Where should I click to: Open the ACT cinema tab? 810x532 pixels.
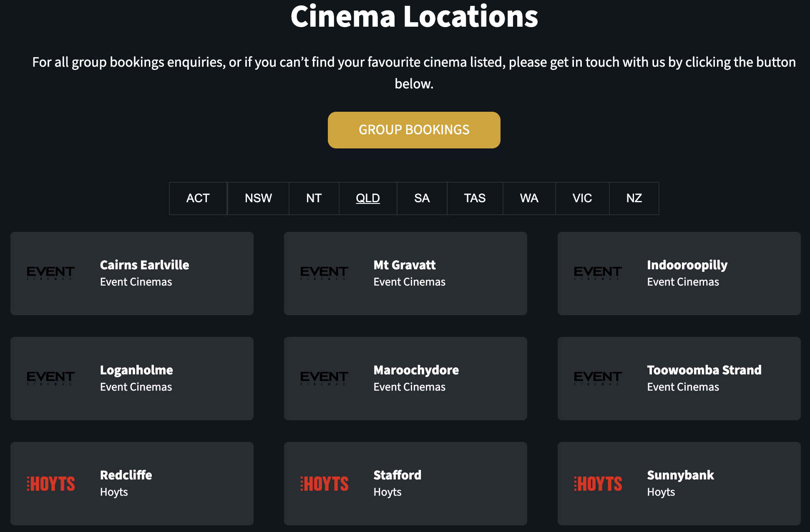[198, 198]
